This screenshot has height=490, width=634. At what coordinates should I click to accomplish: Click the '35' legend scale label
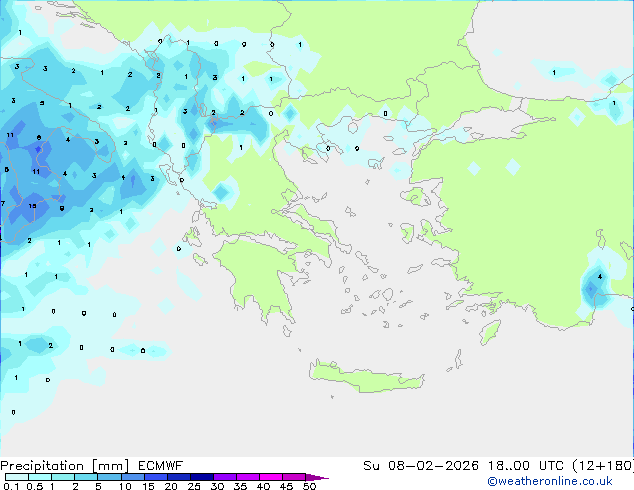240,486
